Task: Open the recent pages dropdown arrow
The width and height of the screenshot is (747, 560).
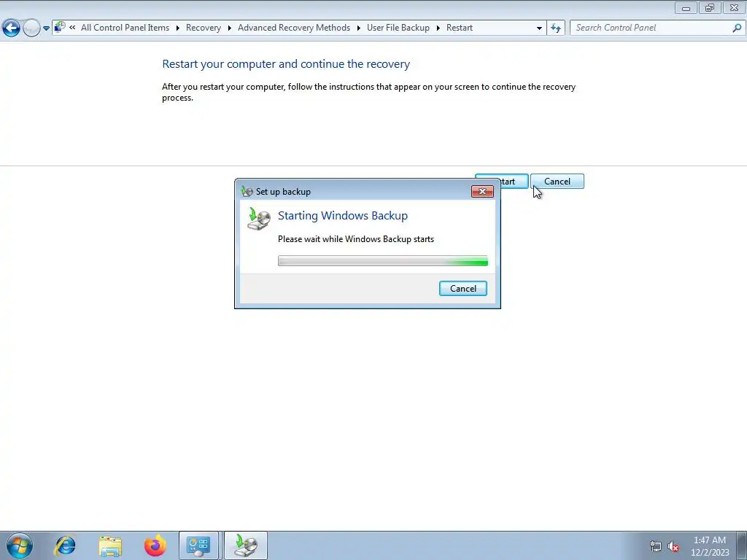Action: (46, 28)
